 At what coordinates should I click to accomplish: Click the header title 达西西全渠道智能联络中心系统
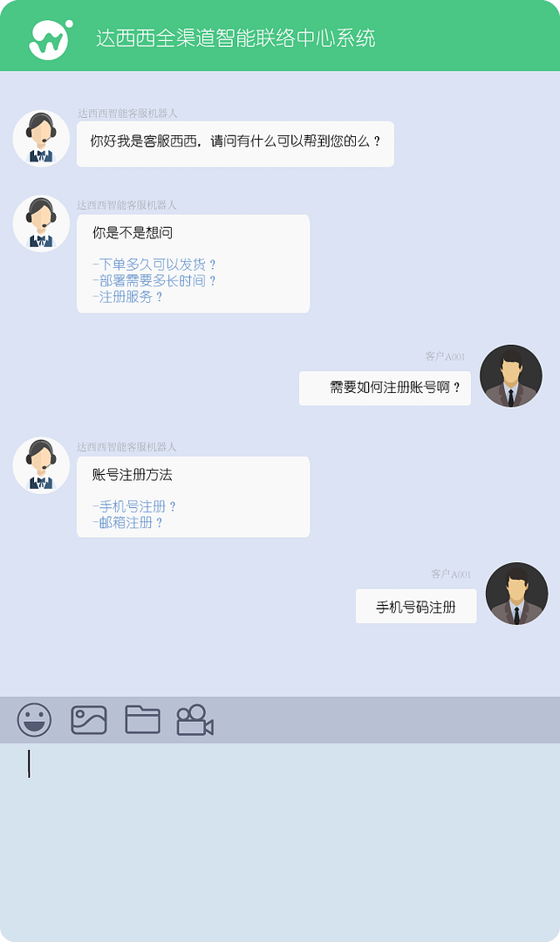236,38
